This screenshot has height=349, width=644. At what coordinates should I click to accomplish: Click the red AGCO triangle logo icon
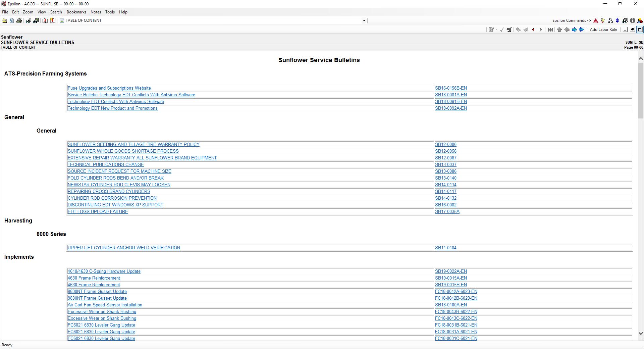(x=596, y=21)
